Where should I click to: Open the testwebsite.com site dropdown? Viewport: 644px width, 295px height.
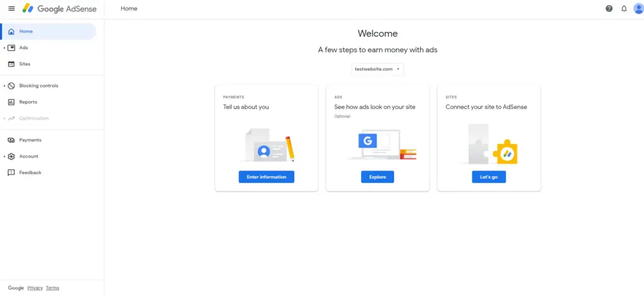click(x=377, y=69)
